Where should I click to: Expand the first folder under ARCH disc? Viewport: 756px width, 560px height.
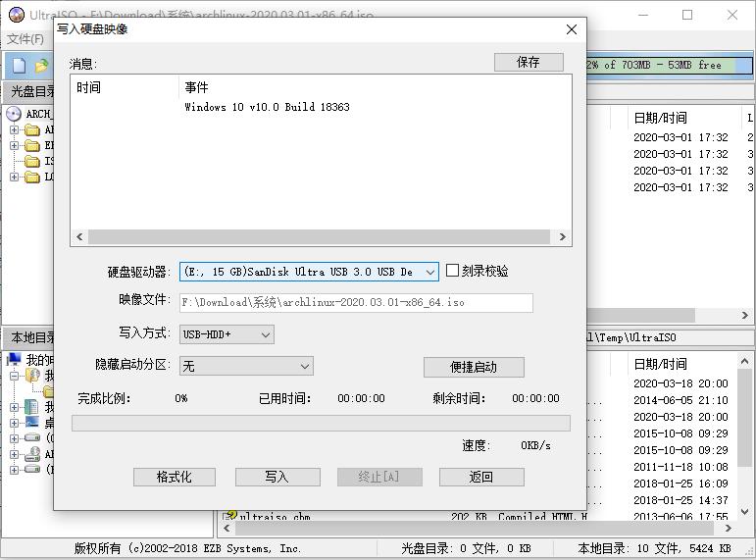[14, 129]
